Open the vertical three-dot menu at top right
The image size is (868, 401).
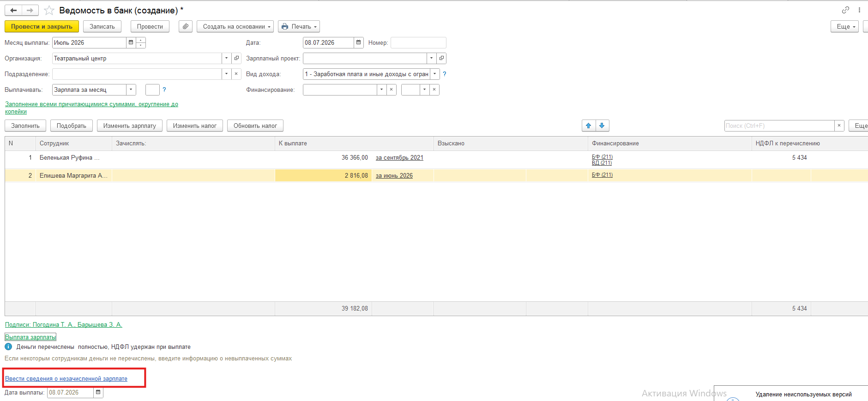click(859, 10)
